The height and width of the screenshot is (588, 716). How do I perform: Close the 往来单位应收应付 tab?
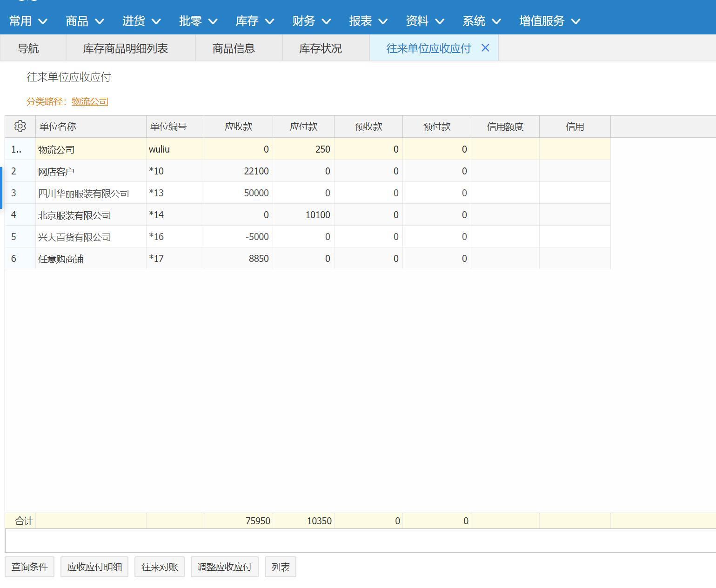coord(485,48)
